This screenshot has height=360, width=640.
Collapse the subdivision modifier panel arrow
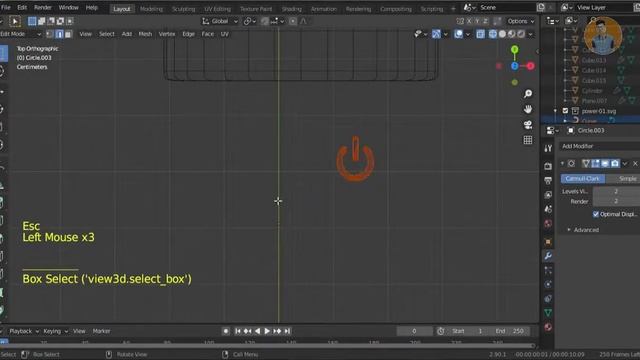562,164
